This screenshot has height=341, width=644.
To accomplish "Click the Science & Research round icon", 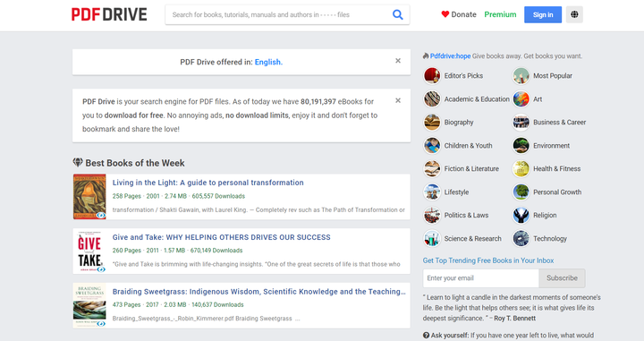I will 432,239.
